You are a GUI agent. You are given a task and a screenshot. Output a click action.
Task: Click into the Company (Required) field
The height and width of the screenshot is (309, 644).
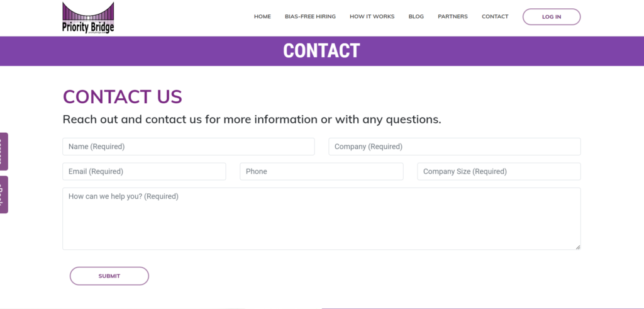click(x=455, y=147)
